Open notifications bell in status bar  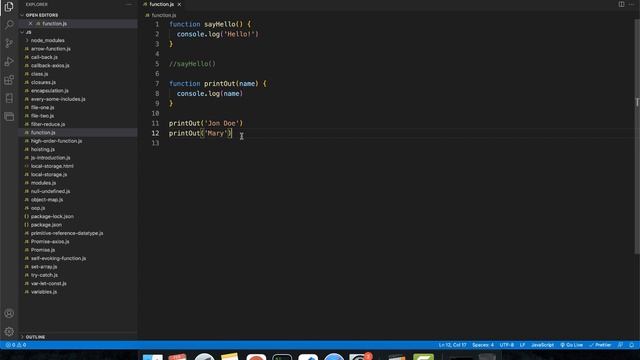click(x=631, y=345)
